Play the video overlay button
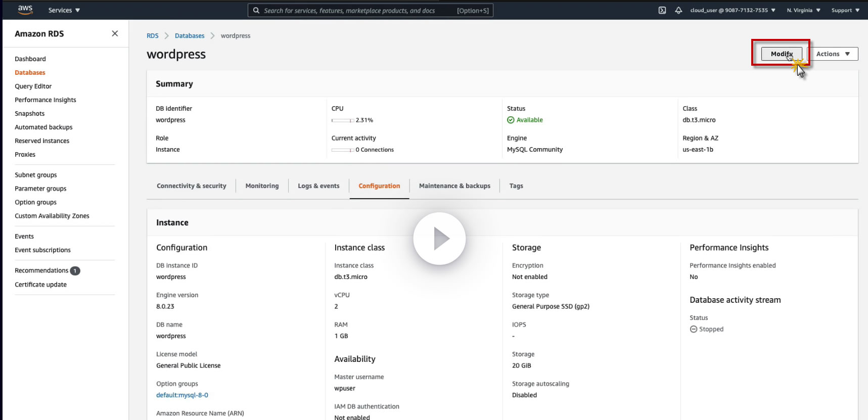 point(439,239)
